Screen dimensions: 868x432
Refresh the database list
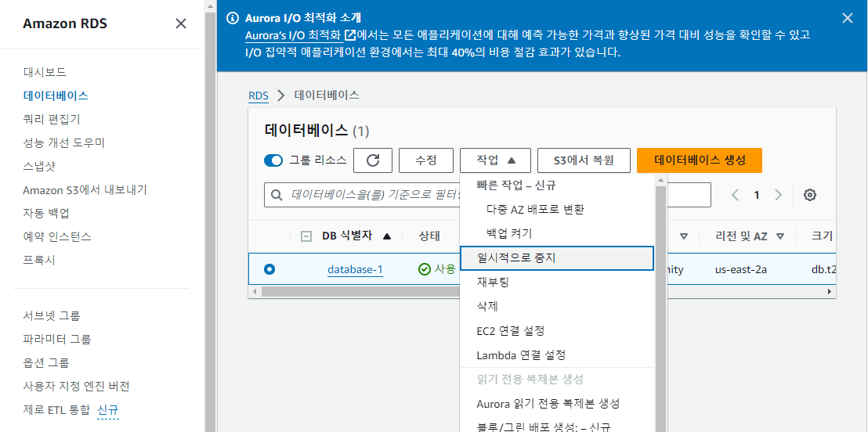(x=373, y=160)
